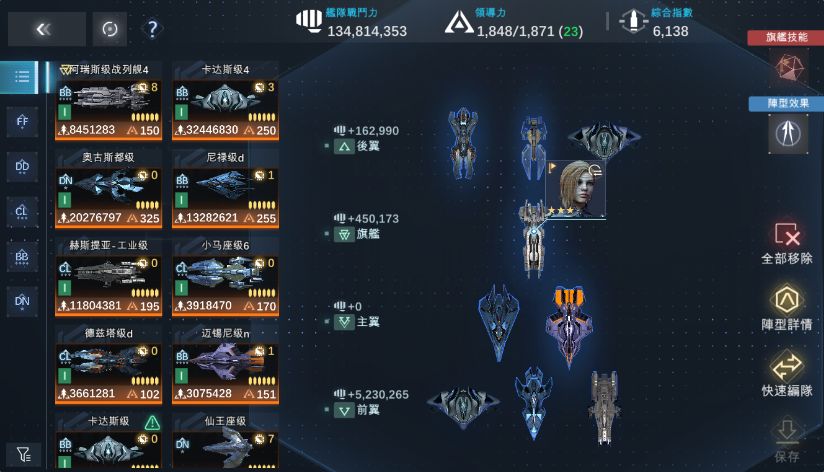Click the quick formation (快速編隊) arrows icon
Image resolution: width=824 pixels, height=472 pixels.
[787, 366]
